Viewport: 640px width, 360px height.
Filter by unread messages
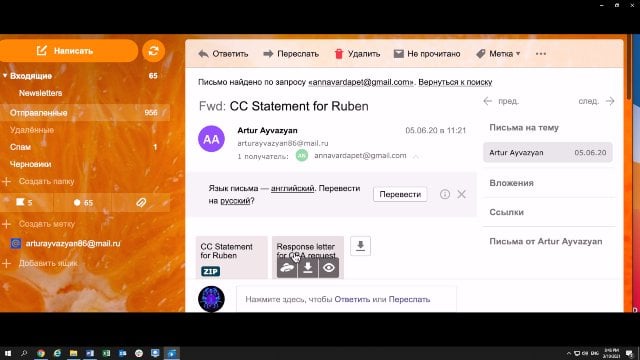click(x=83, y=202)
